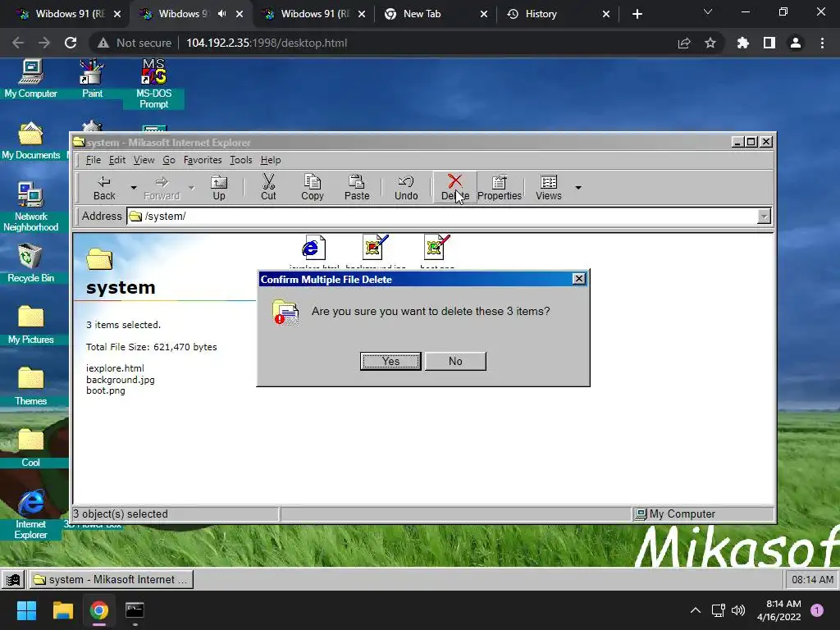The height and width of the screenshot is (630, 840).
Task: Open Windows 11 Start menu
Action: coord(27,610)
